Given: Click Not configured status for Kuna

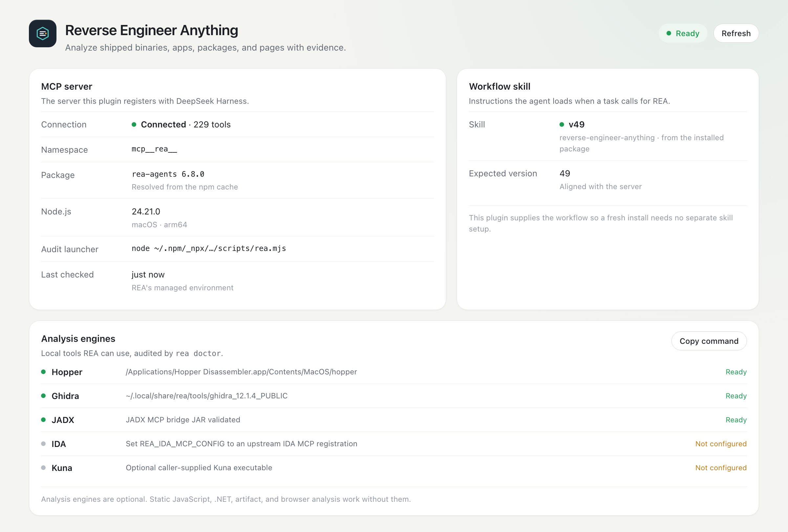Looking at the screenshot, I should click(x=721, y=468).
